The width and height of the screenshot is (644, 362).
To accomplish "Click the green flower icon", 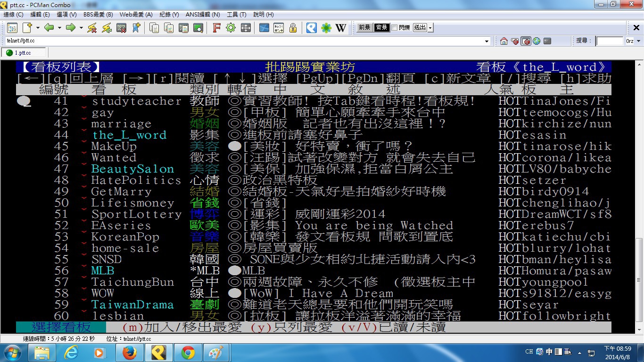I will [x=326, y=28].
